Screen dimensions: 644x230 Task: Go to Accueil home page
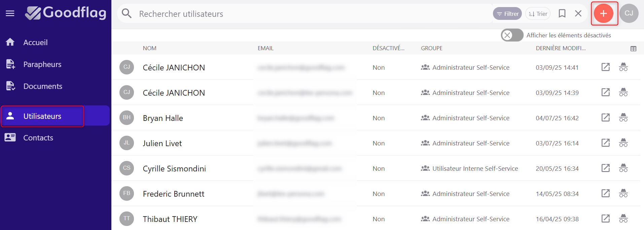point(35,42)
